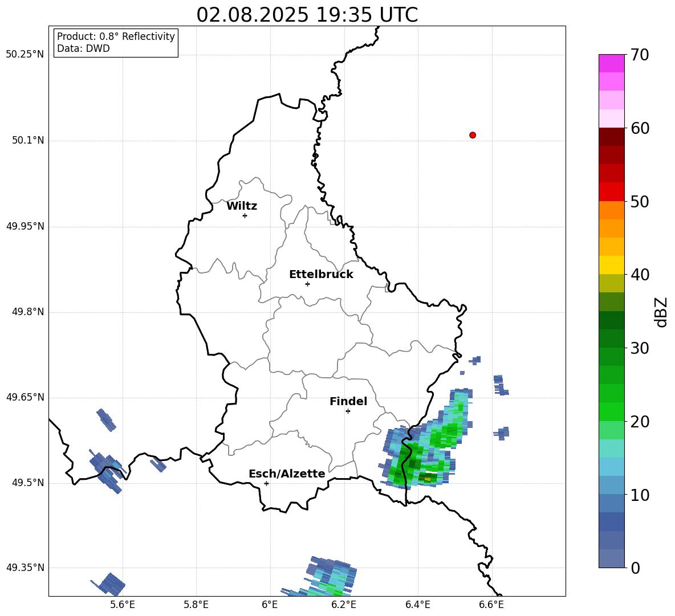Click the red dot marker on the map
The width and height of the screenshot is (675, 616).
pos(472,135)
